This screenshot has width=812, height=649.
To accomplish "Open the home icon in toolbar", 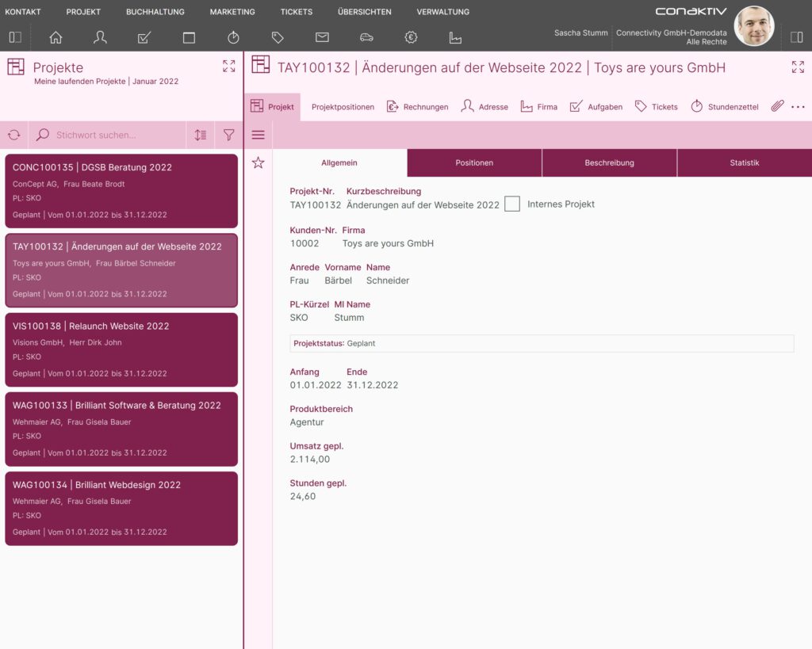I will click(56, 37).
